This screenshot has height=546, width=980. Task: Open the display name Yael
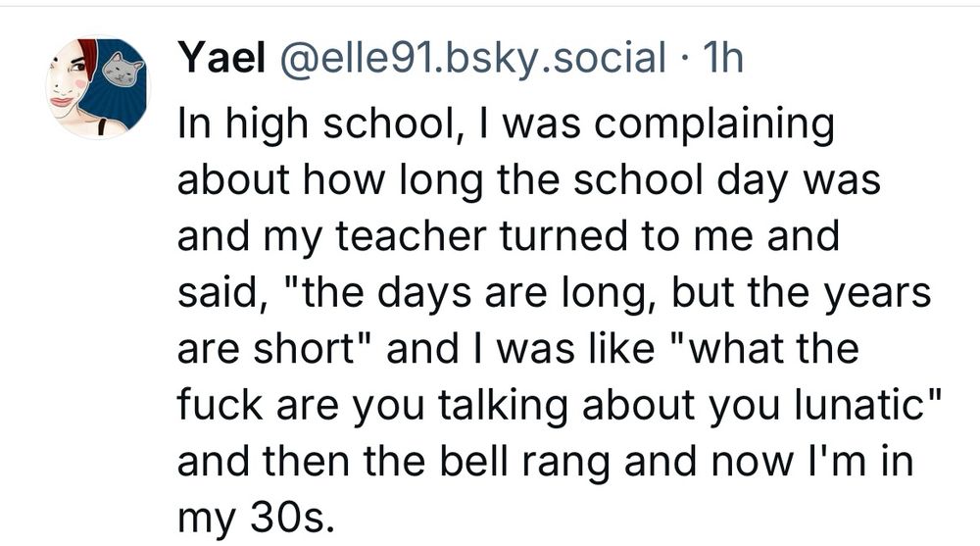(x=221, y=57)
